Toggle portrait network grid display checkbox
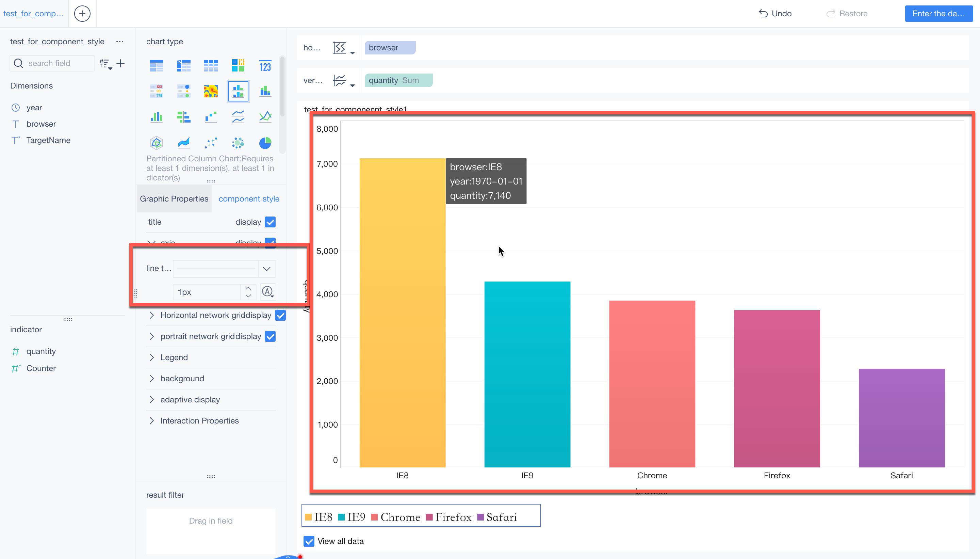 click(270, 336)
